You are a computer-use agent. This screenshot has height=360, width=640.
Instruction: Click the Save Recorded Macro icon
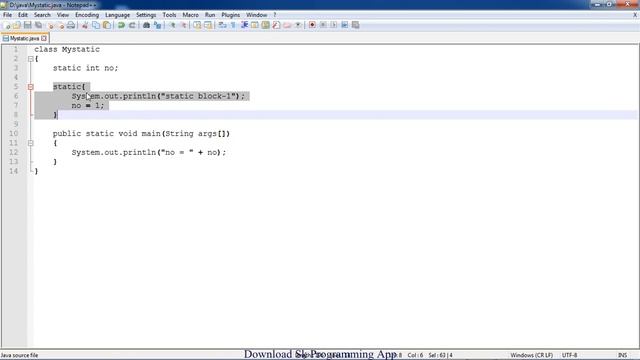coord(356,25)
